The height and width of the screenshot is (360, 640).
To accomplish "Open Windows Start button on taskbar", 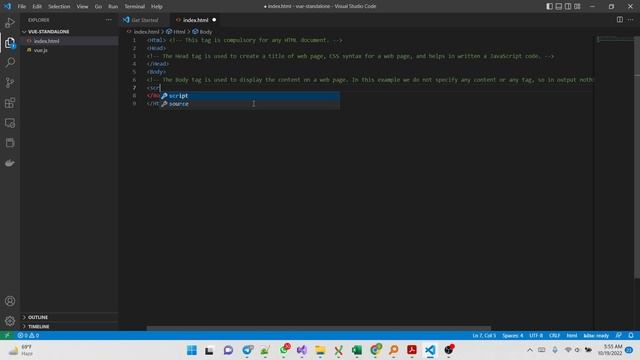I will click(x=191, y=350).
